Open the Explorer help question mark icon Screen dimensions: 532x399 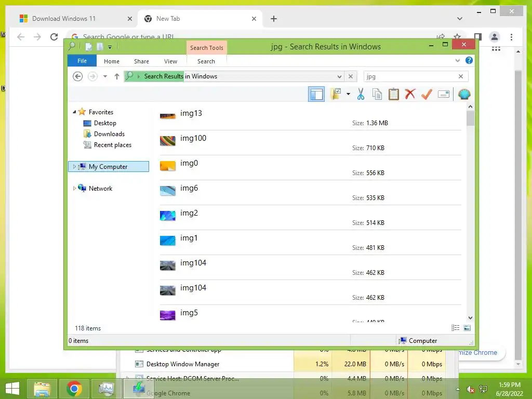[x=469, y=60]
